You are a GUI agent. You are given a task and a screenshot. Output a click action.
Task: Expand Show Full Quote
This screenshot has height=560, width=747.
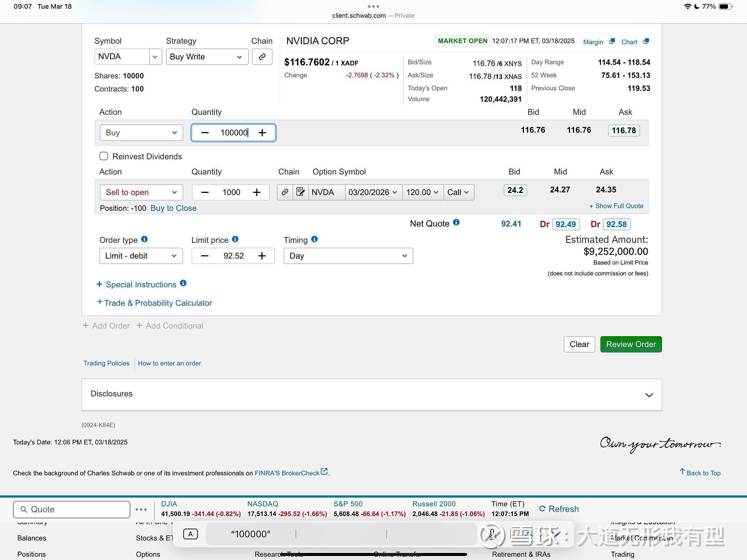coord(616,206)
